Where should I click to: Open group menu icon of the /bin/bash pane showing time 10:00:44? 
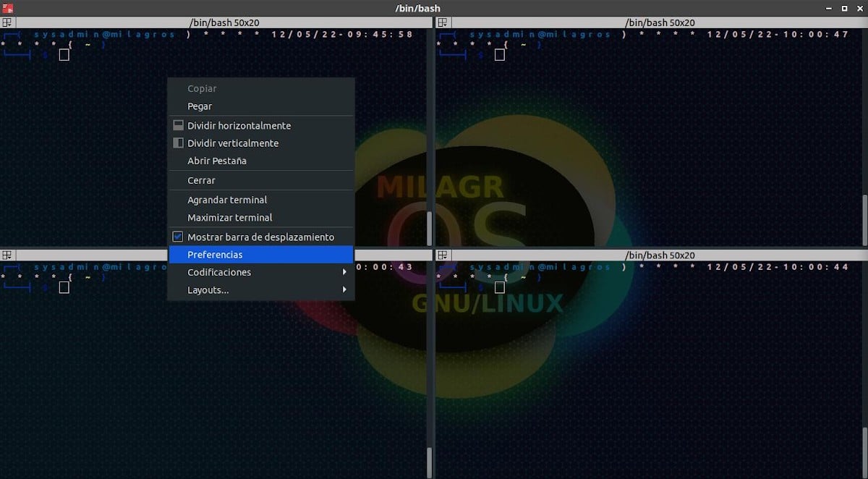[x=443, y=255]
